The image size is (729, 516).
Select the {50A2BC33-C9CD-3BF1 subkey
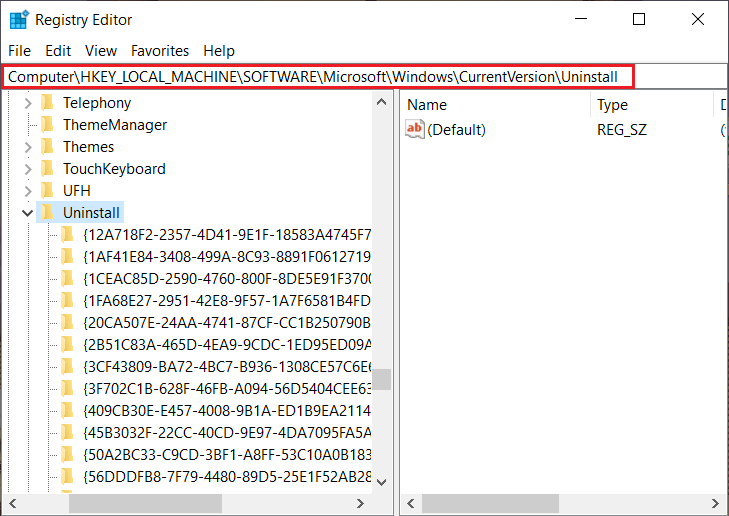pos(227,455)
